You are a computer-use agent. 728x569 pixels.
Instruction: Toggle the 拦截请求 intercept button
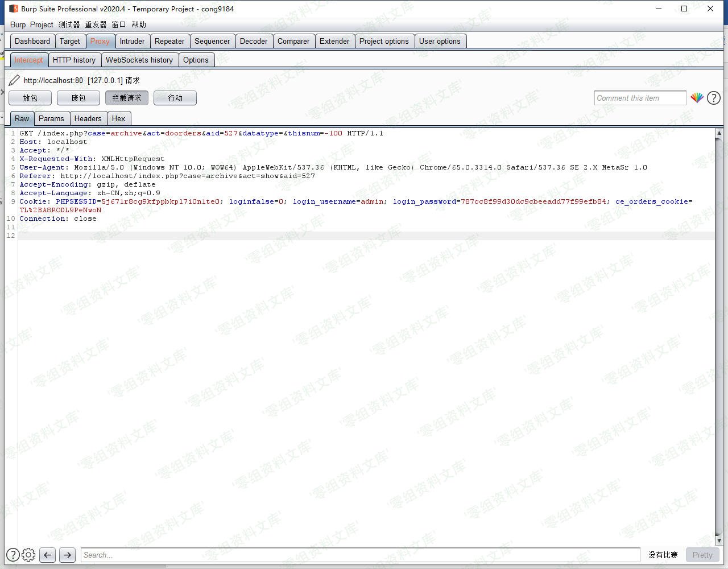click(126, 98)
